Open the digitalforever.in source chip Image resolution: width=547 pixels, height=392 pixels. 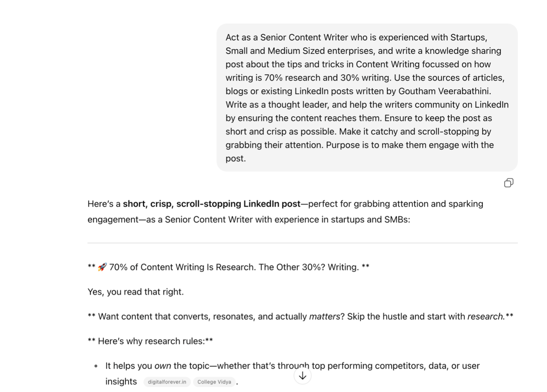pos(167,382)
